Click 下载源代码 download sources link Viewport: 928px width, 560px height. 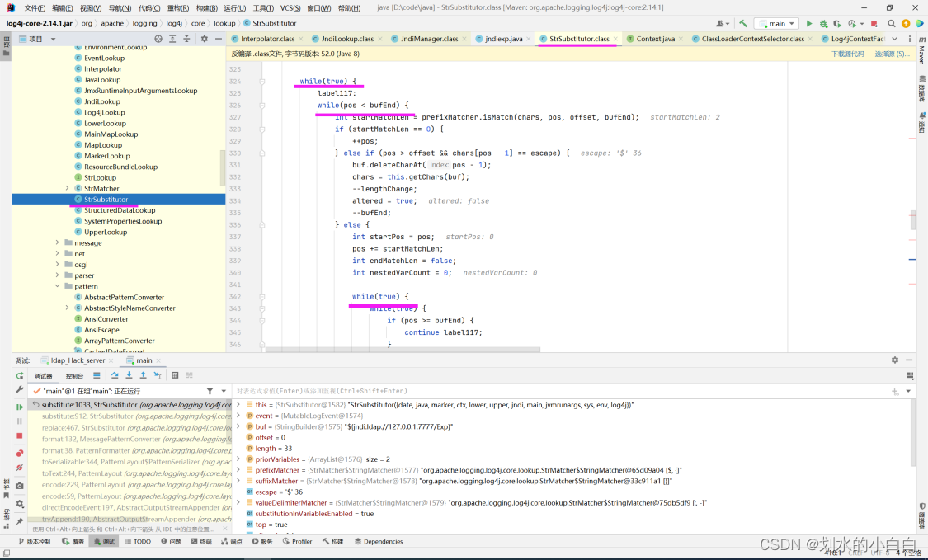847,54
